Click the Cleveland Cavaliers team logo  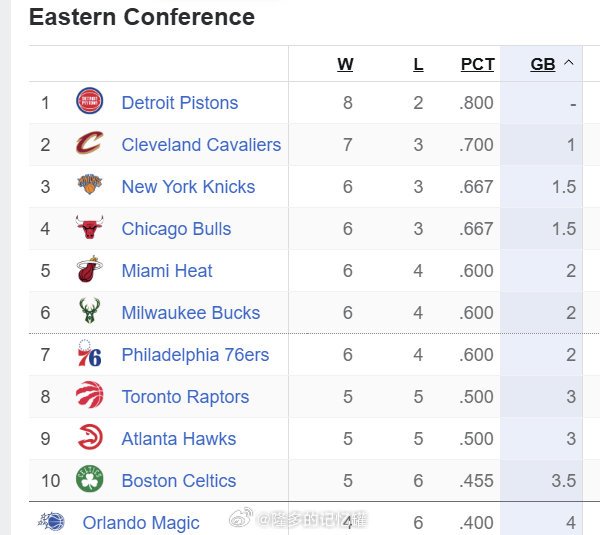coord(89,144)
